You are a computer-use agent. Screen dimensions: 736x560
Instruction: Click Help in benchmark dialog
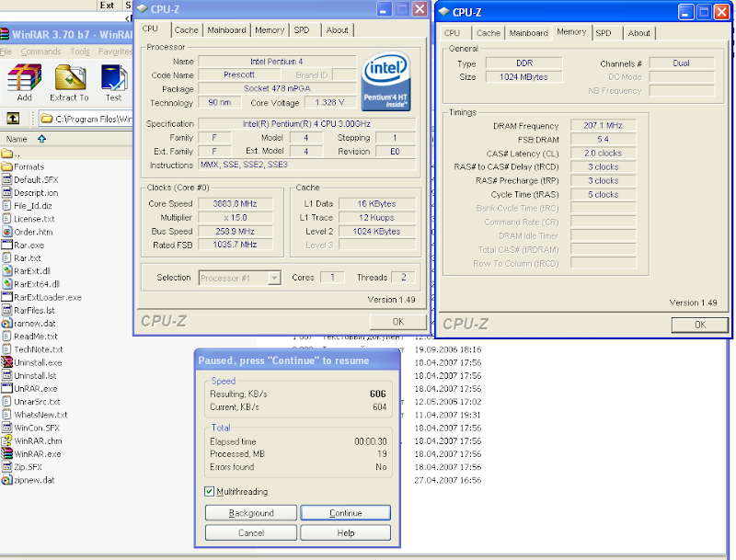(346, 532)
